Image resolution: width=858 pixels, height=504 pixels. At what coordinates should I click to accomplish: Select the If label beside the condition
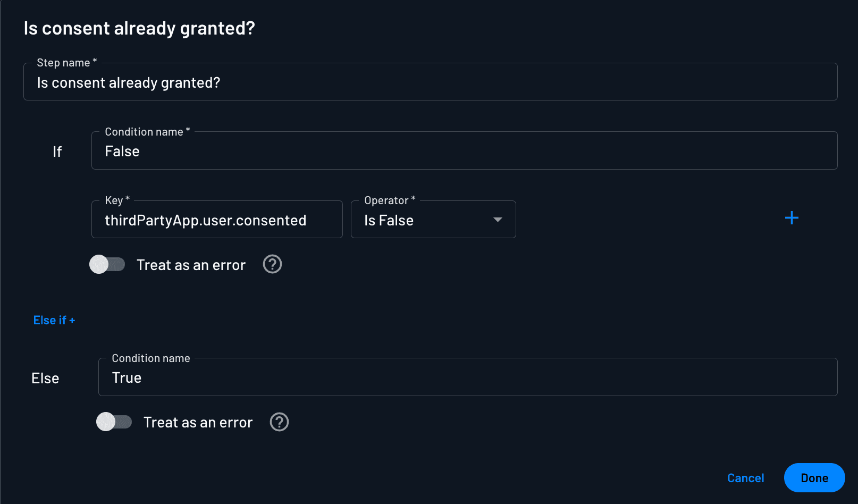(57, 151)
